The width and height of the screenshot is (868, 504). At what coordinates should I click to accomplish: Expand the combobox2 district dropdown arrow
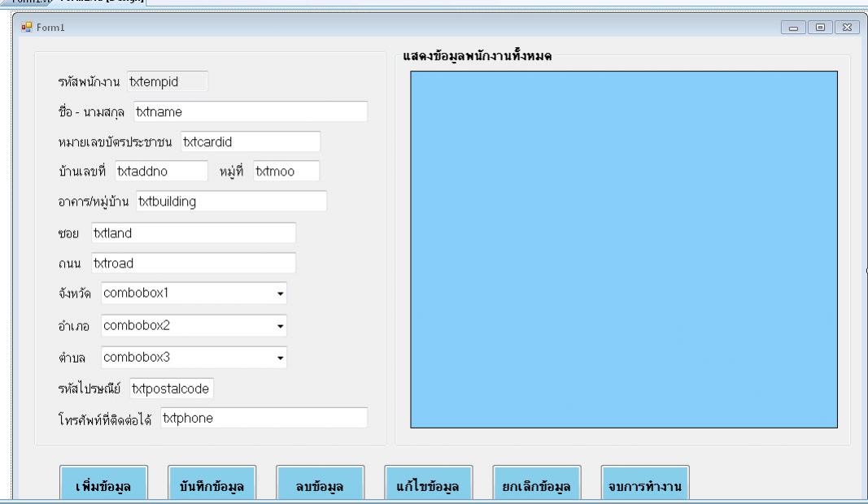(x=280, y=326)
